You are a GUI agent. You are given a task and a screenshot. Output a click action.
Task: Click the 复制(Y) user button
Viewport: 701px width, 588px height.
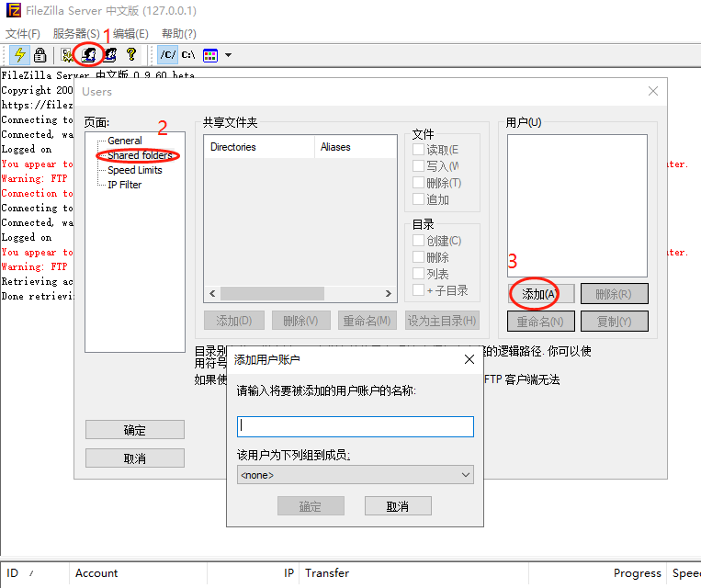pos(615,322)
